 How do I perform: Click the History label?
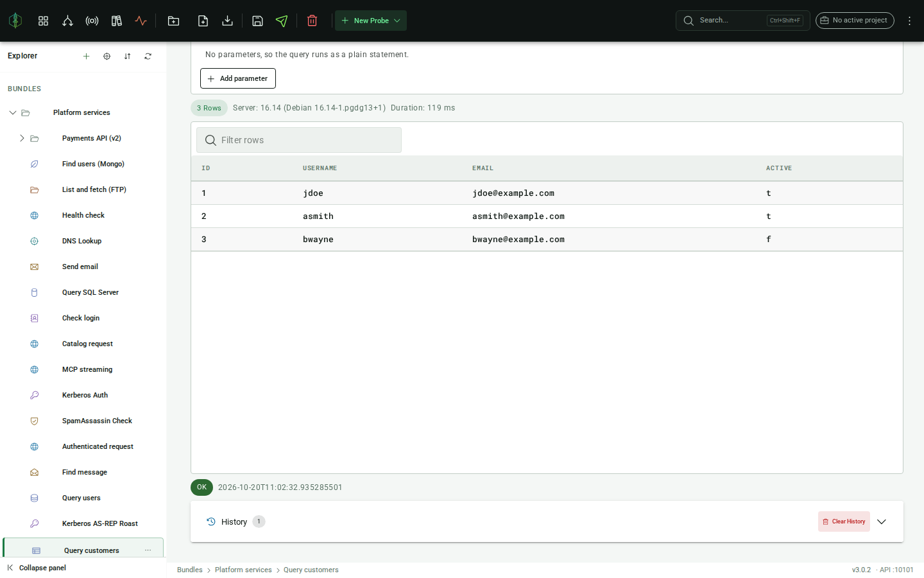234,522
